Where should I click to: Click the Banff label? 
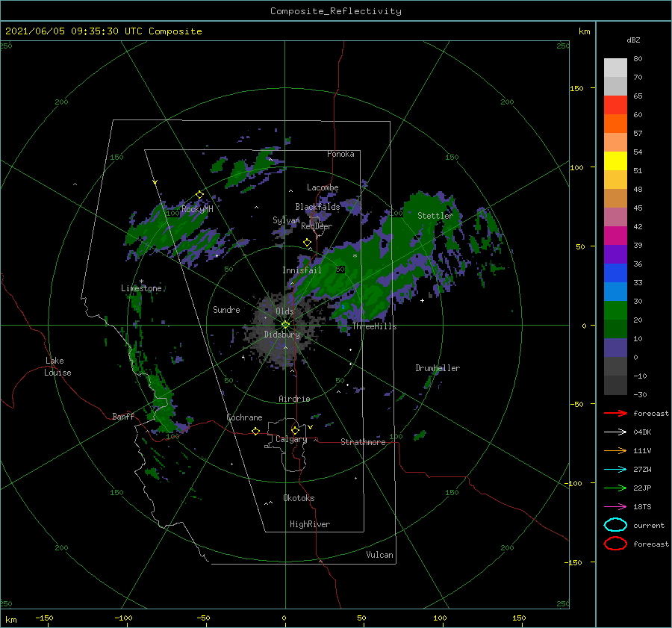pos(123,416)
